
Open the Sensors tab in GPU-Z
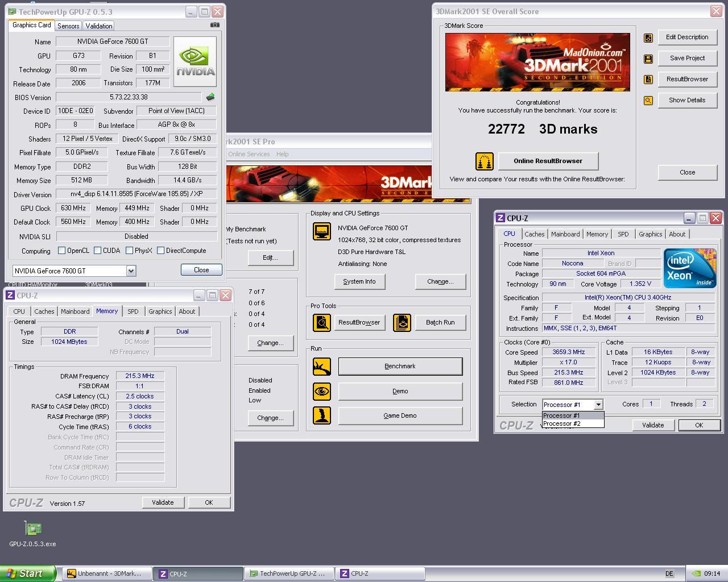(68, 26)
